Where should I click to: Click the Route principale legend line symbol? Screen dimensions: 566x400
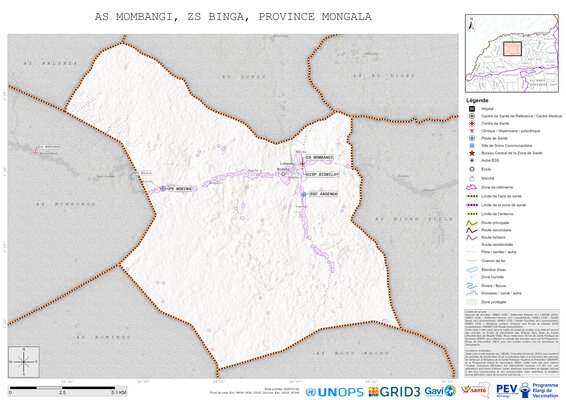[x=471, y=223]
